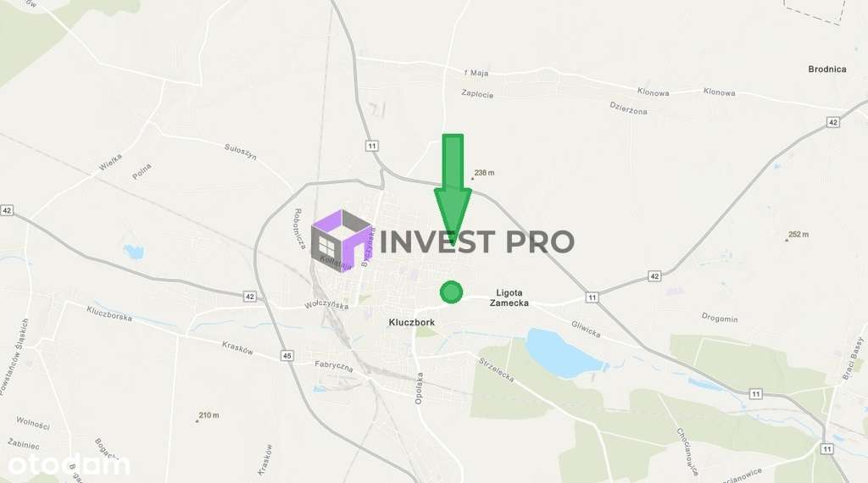Click route 42 shield at far left edge
868x483 pixels.
point(7,210)
